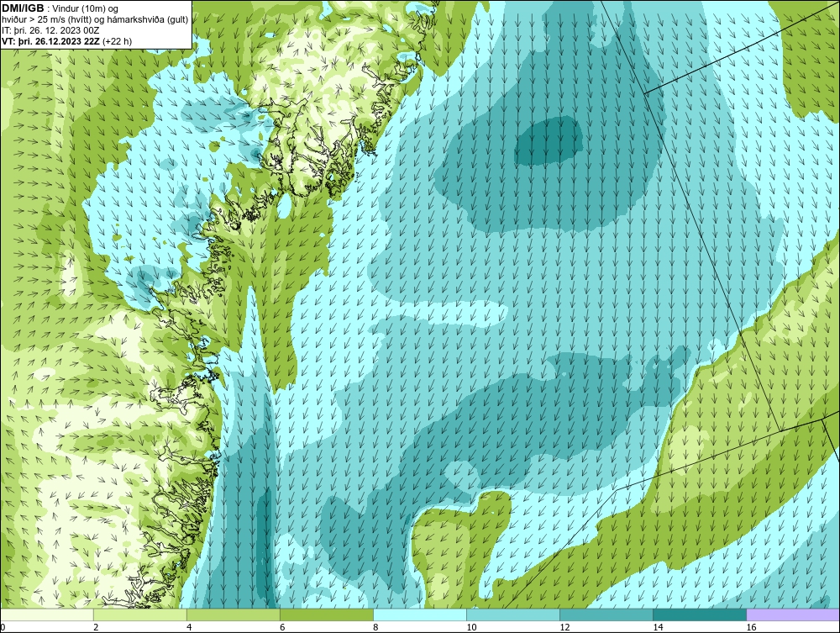The image size is (840, 633).
Task: Click the "VT: þri. 26.12.2023 22Z" valid time line
Action: [50, 40]
